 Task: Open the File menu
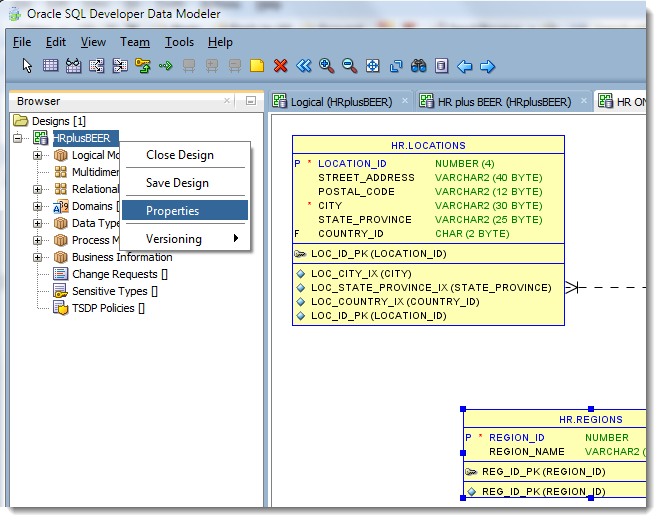point(22,42)
